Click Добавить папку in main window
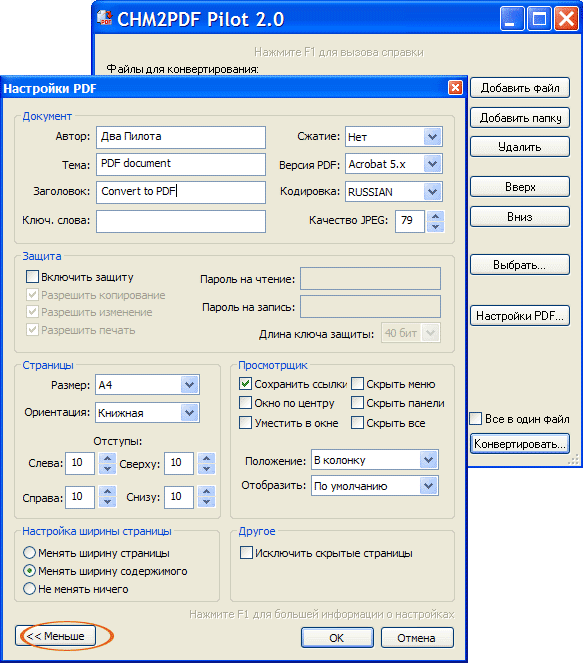The width and height of the screenshot is (583, 663). click(x=520, y=118)
